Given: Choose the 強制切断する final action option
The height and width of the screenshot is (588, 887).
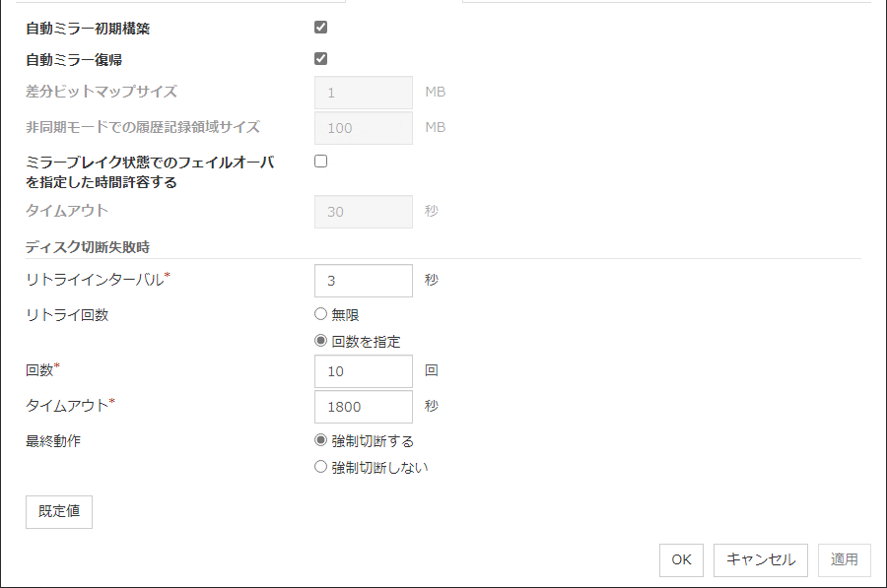Looking at the screenshot, I should [x=320, y=440].
